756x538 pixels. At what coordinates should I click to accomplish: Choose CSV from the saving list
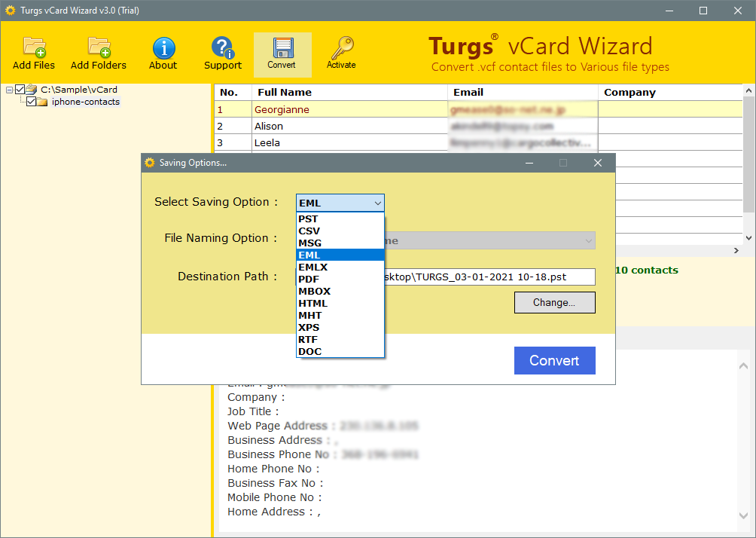coord(340,231)
